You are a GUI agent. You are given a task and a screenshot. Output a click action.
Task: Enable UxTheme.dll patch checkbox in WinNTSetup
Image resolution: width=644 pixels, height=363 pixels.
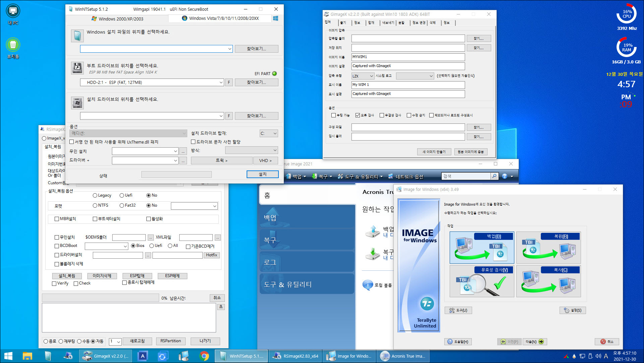(72, 142)
